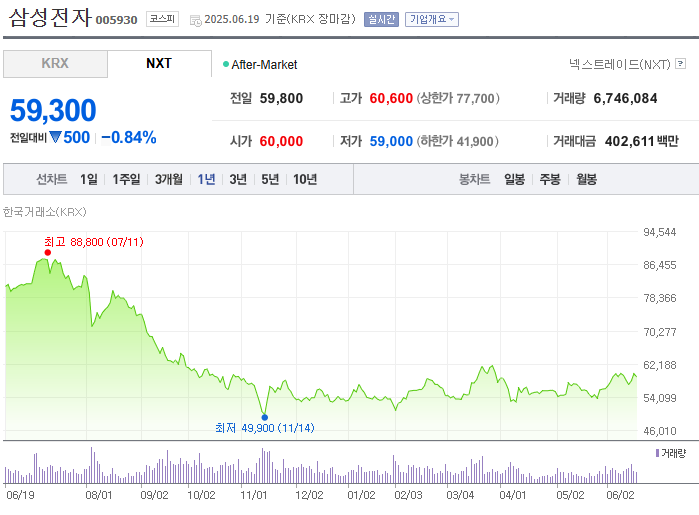Click the 실시간 button
Screen dimensions: 699x515
tap(381, 19)
